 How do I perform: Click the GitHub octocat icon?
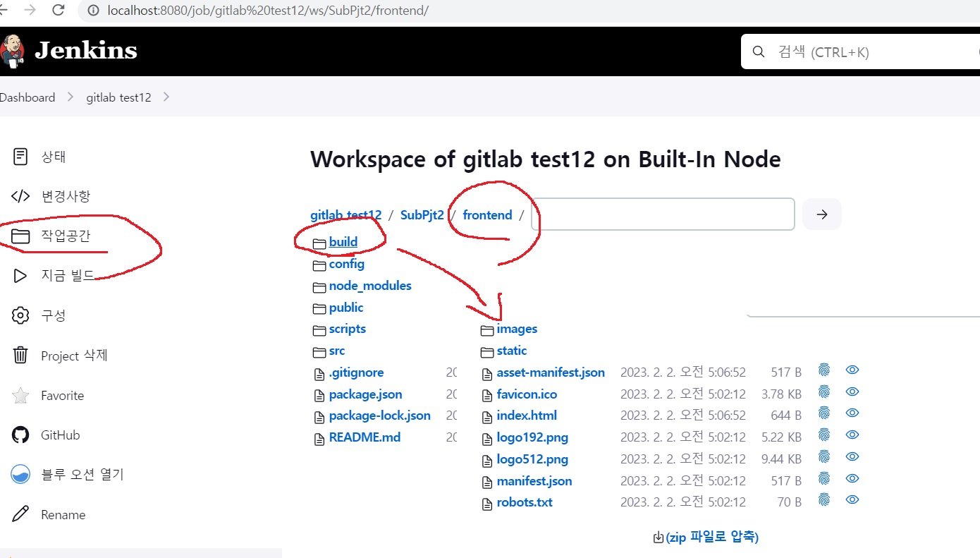[21, 435]
